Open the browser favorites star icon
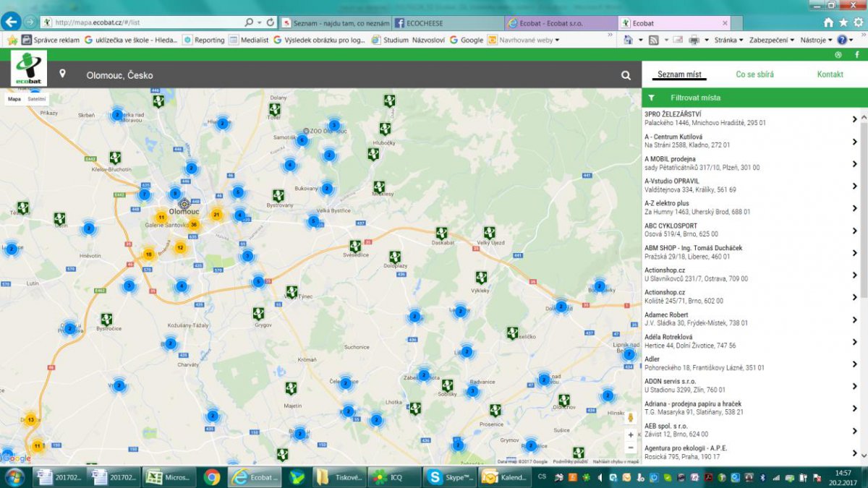 point(843,22)
